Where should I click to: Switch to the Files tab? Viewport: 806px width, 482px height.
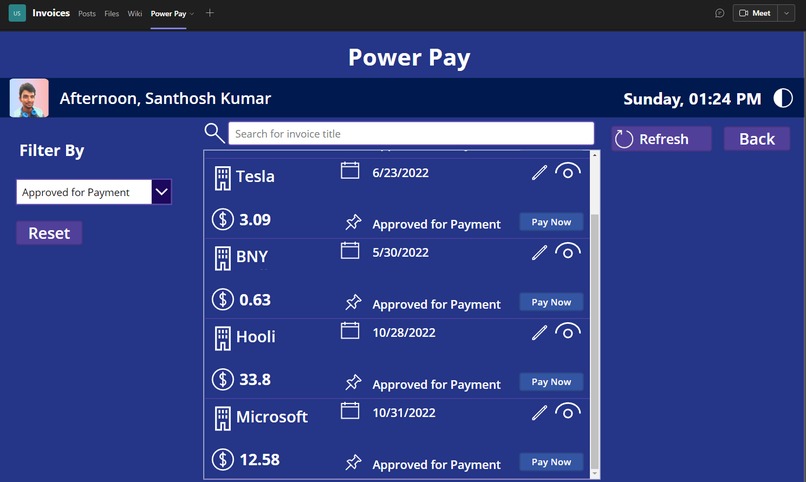(112, 14)
